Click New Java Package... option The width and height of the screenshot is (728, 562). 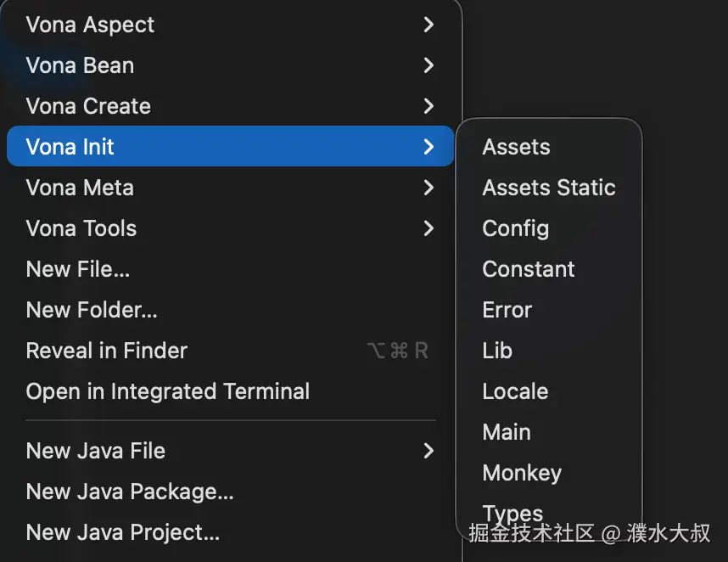tap(130, 492)
